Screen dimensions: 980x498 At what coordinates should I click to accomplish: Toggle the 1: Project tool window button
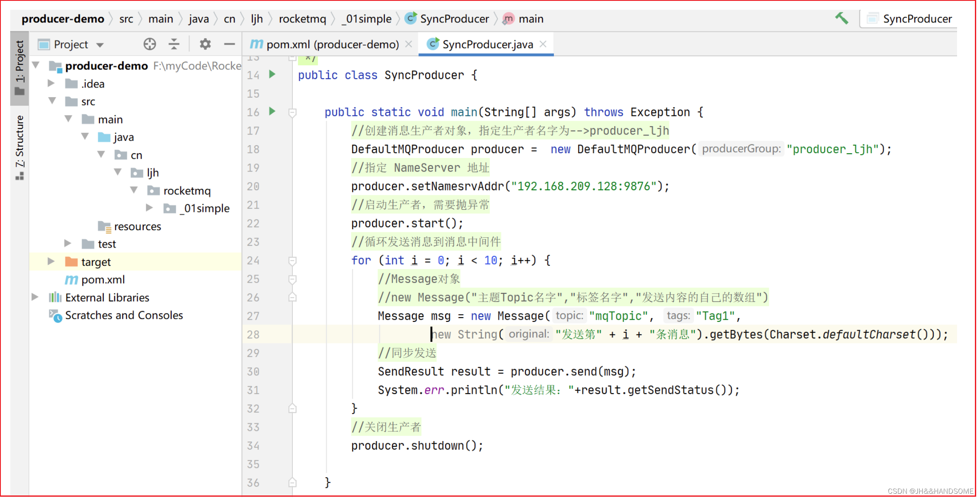point(20,68)
